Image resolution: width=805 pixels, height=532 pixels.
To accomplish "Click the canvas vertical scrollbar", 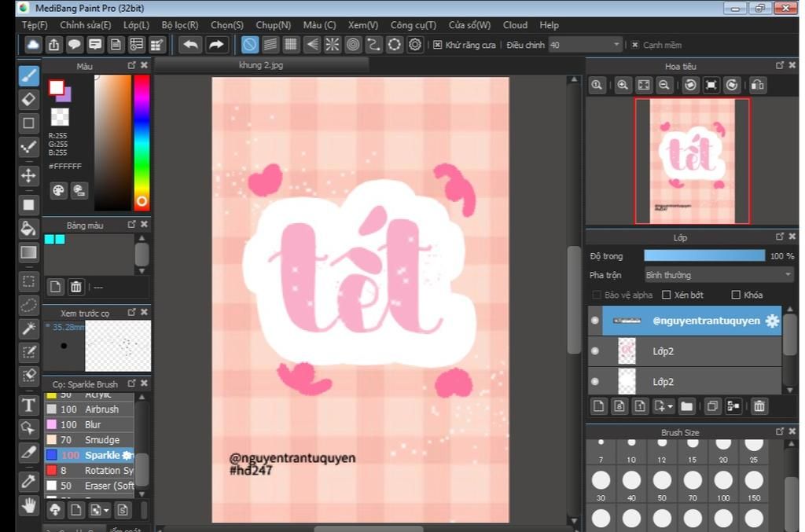I will [x=574, y=300].
